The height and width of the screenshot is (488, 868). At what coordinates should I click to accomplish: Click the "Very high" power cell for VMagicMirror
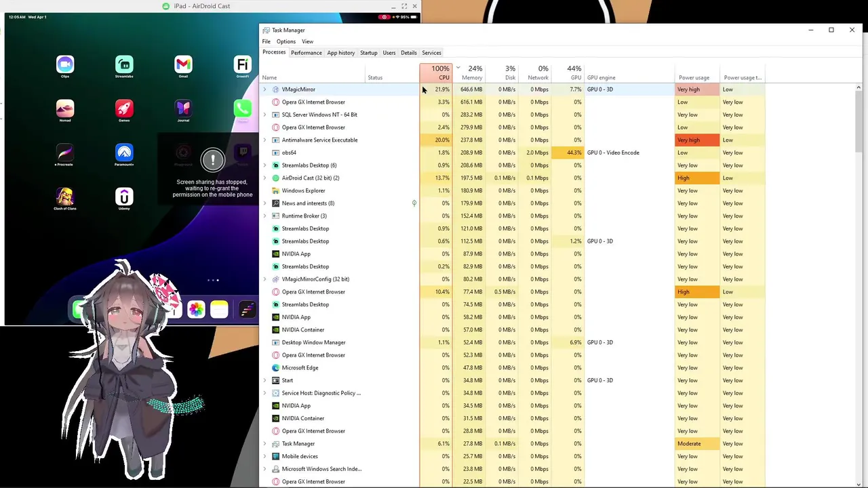click(698, 89)
